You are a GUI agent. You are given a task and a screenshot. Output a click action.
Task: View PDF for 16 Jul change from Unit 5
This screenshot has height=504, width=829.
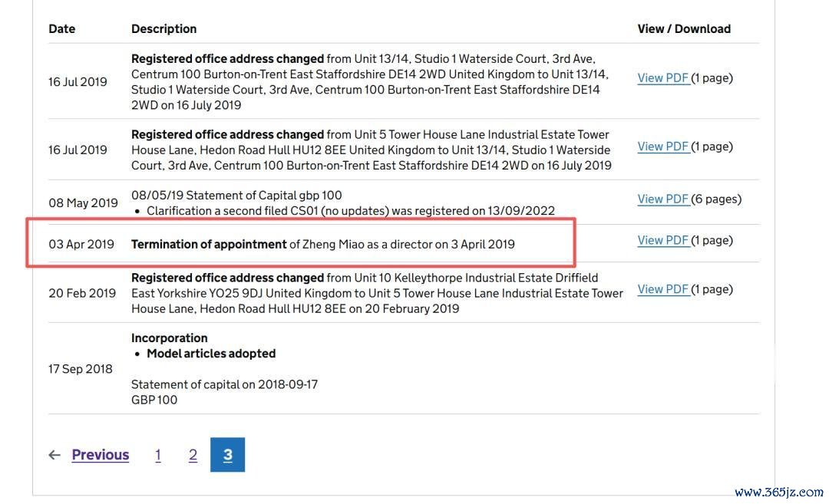pos(663,146)
